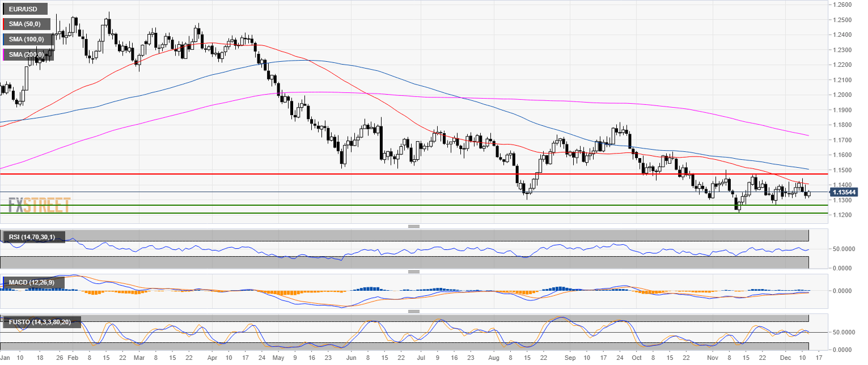868x365 pixels.
Task: Click the splitter handle above the MACD pane
Action: click(414, 271)
